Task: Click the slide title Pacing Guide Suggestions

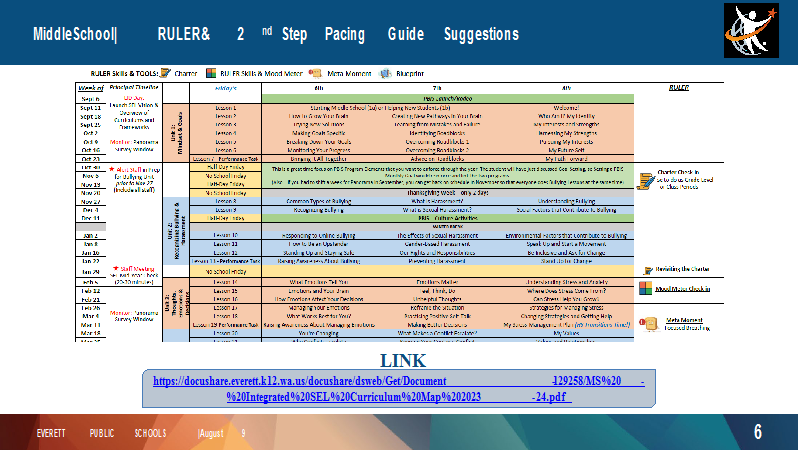Action: point(421,34)
